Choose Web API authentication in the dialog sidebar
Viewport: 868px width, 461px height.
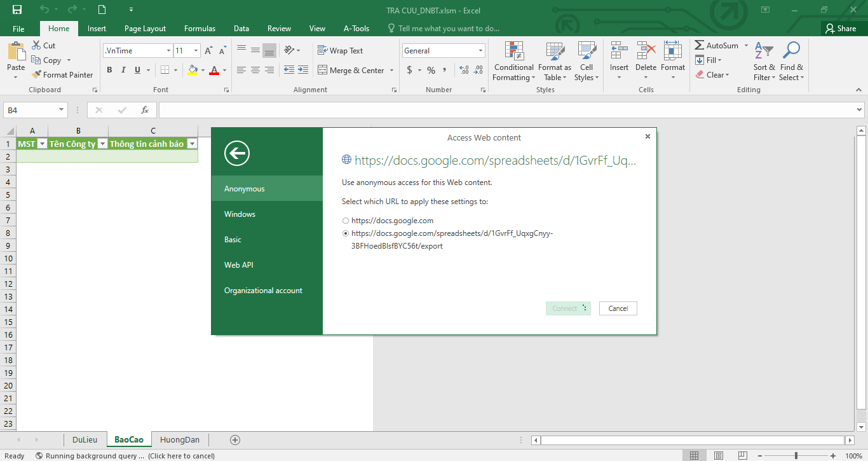pyautogui.click(x=267, y=265)
